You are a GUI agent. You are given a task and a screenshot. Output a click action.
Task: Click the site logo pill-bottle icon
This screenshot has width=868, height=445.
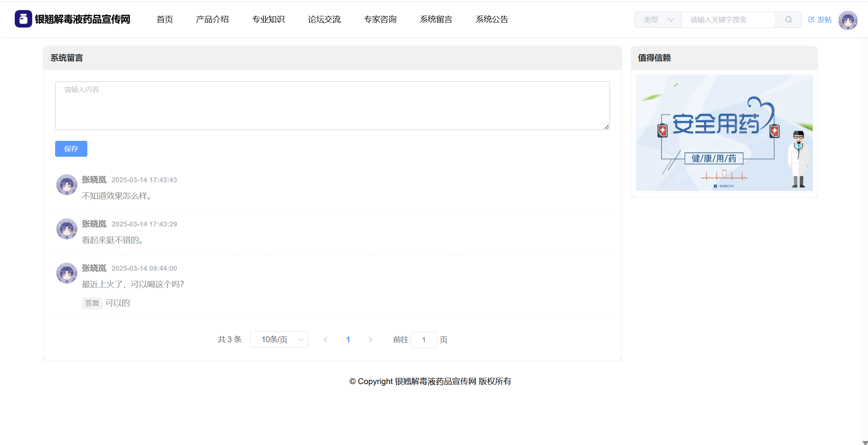(x=23, y=19)
